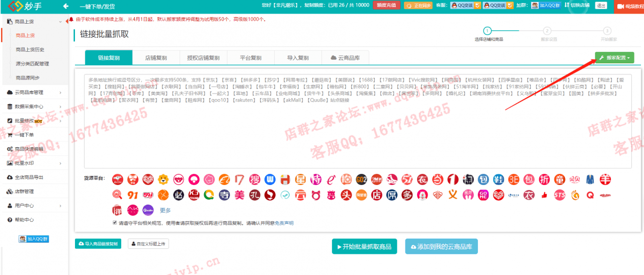Screen dimensions: 644x275
Task: Click the 导入商品链接复制 button
Action: (98, 244)
